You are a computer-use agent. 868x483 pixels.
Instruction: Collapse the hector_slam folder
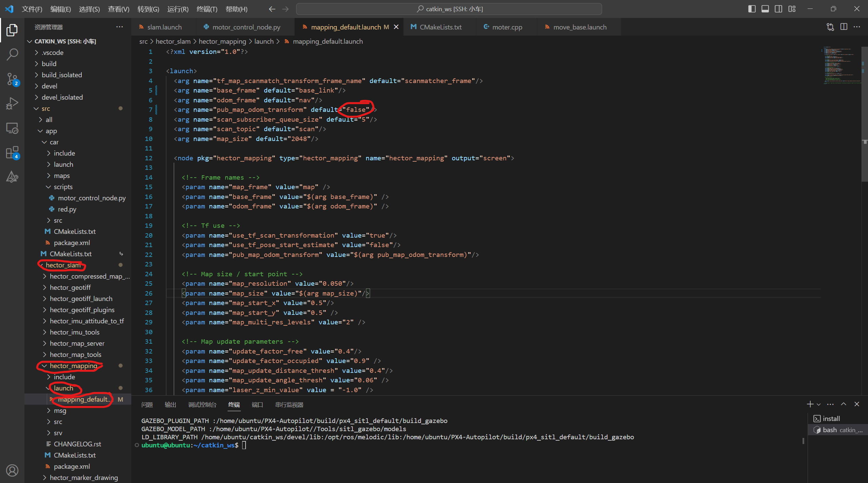click(63, 265)
